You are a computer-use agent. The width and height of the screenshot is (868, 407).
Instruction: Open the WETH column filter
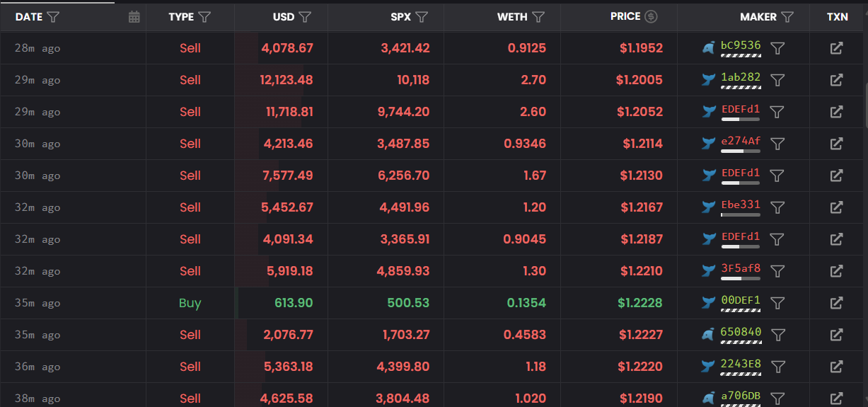pos(538,17)
